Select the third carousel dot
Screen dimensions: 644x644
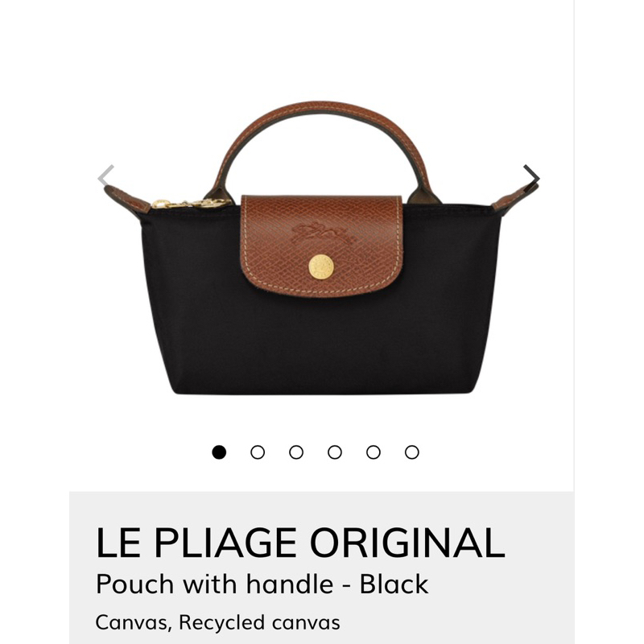pyautogui.click(x=296, y=452)
